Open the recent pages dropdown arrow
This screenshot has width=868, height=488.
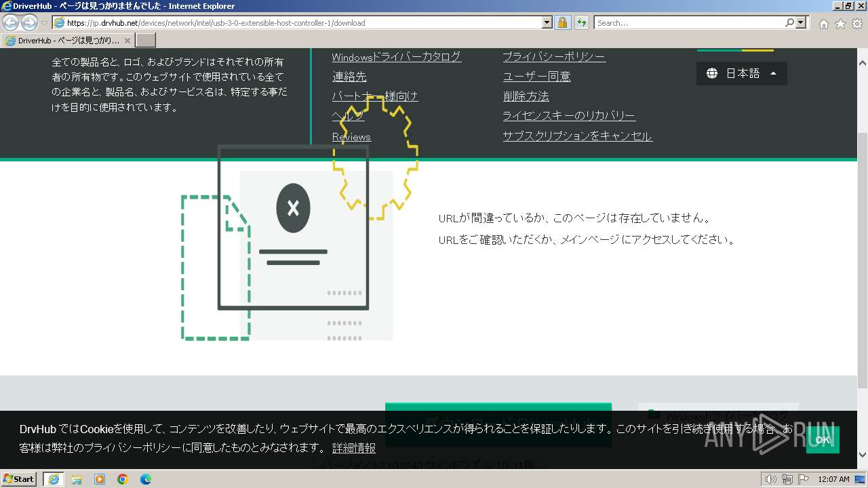coord(44,23)
